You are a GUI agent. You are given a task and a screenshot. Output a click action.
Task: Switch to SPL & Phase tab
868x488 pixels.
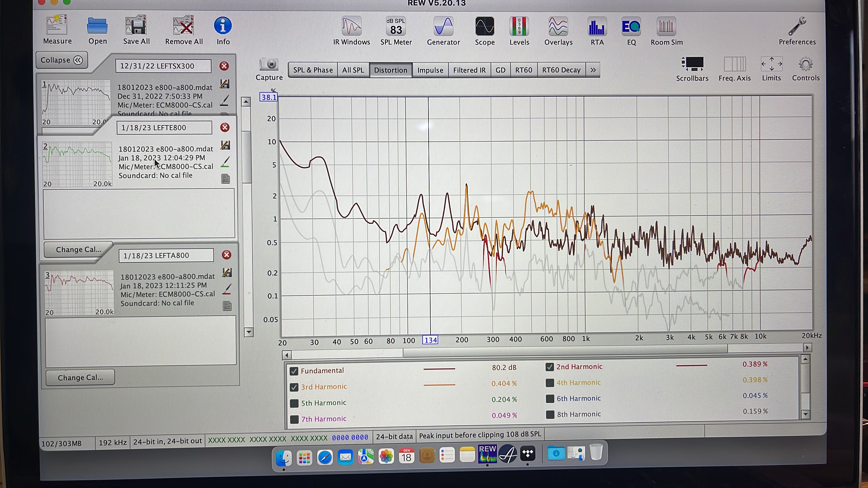[313, 70]
